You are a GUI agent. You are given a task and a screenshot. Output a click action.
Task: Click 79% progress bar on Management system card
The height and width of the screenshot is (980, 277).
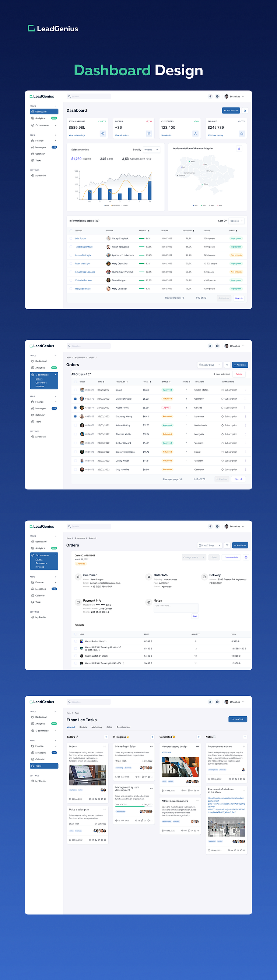coord(134,806)
